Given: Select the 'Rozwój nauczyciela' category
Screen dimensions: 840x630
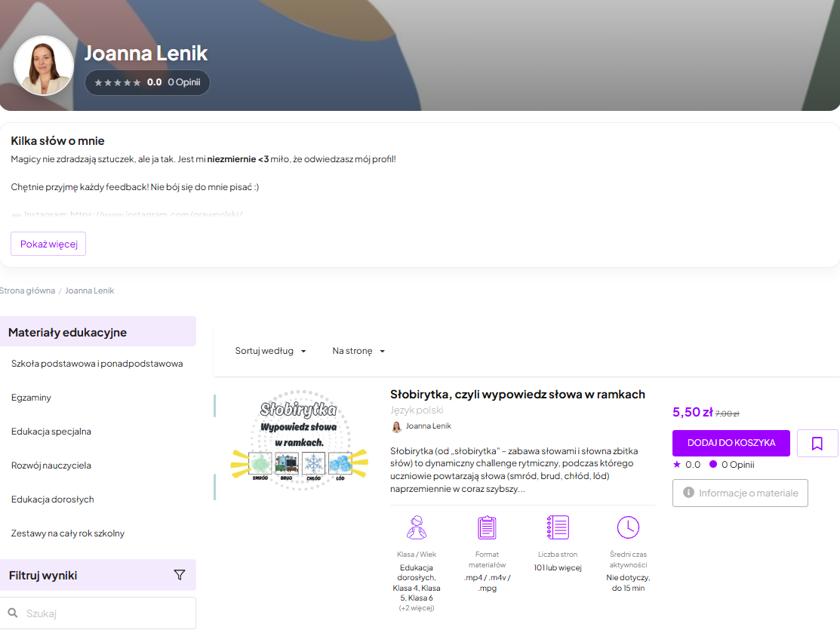Looking at the screenshot, I should (51, 465).
